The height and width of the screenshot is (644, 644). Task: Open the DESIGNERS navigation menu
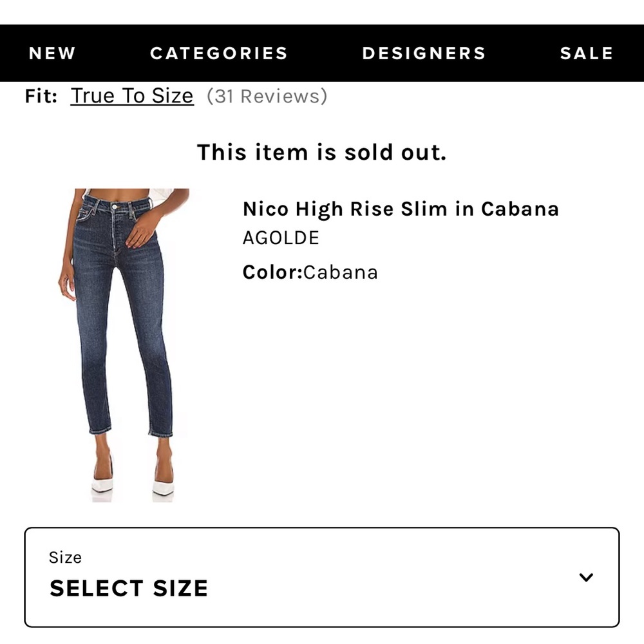424,53
